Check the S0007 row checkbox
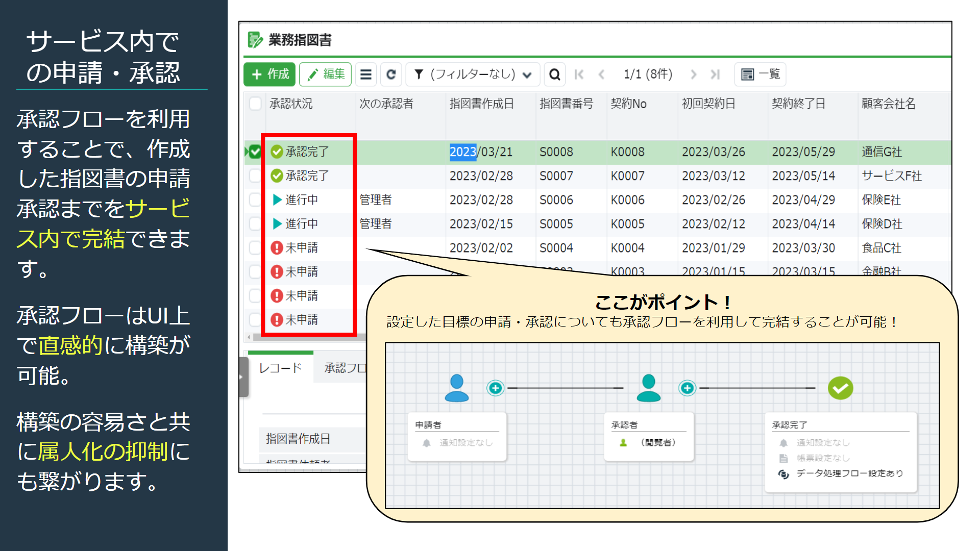This screenshot has width=980, height=551. [x=256, y=176]
